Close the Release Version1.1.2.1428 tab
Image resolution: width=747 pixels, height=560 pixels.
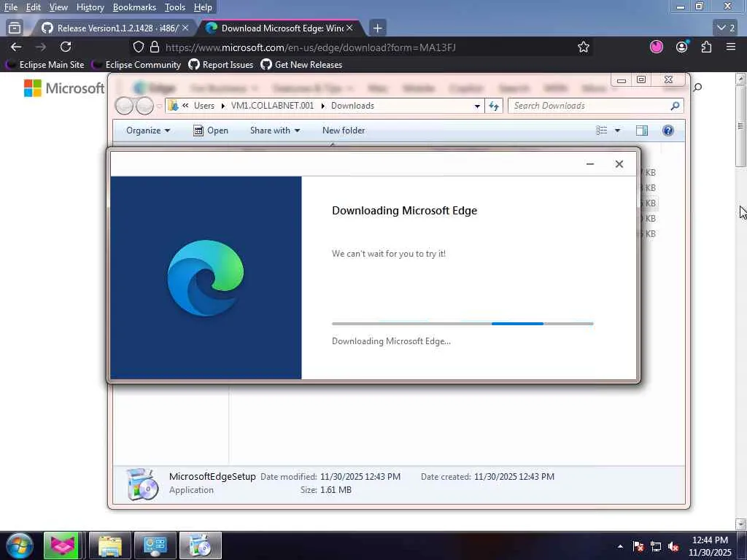click(185, 28)
